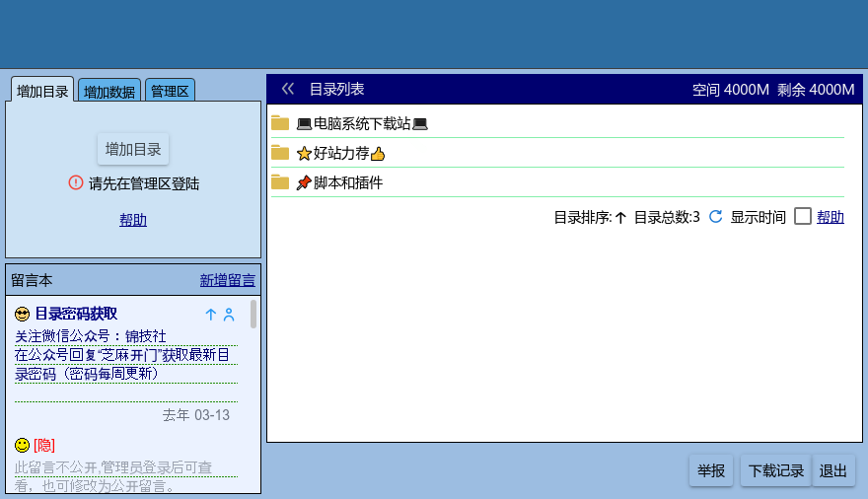Open 下载记录
The height and width of the screenshot is (499, 868).
(x=776, y=471)
